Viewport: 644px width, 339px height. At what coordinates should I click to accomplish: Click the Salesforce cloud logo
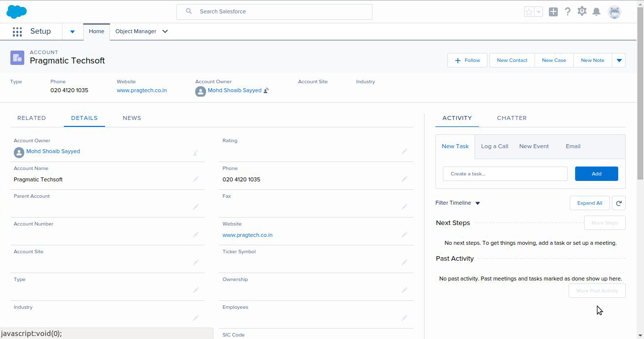(16, 11)
